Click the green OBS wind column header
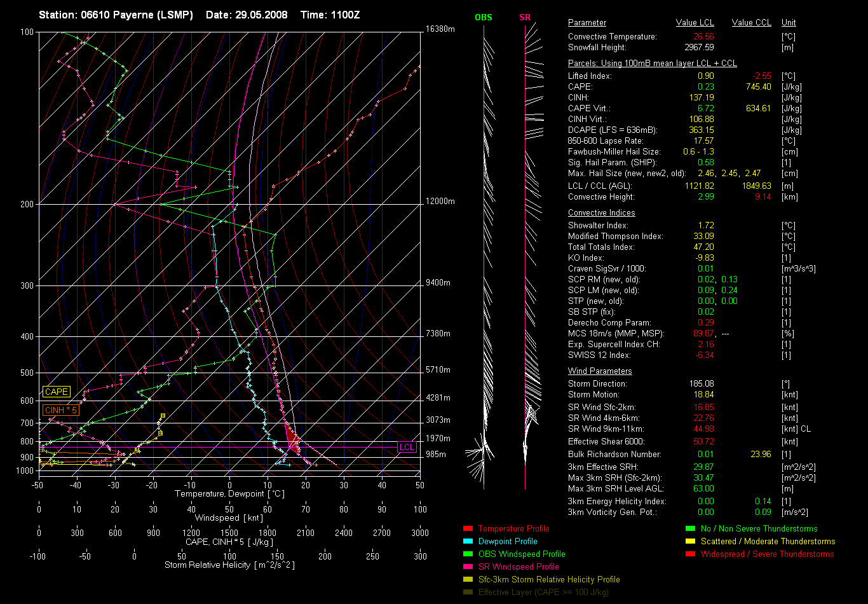 483,18
